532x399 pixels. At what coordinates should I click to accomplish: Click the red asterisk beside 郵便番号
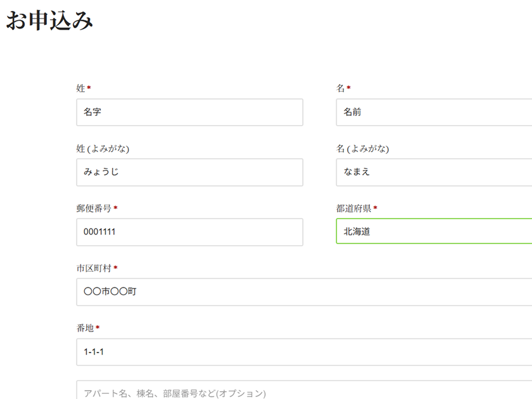[x=115, y=208]
